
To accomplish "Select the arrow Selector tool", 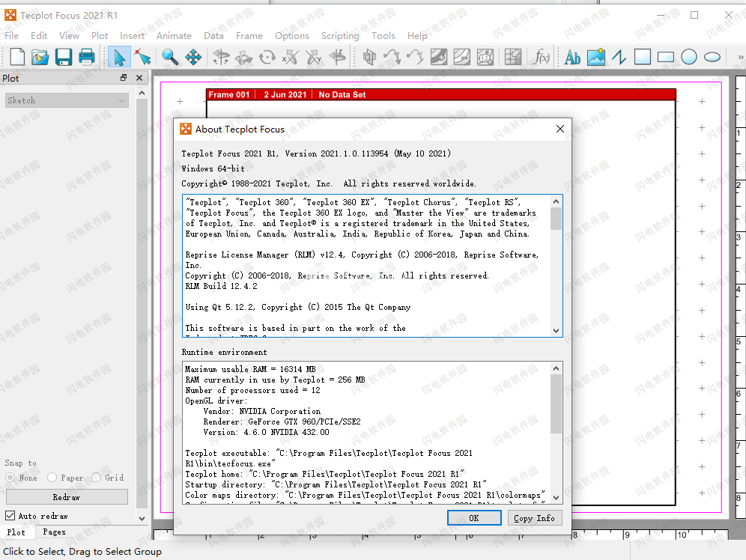I will (119, 57).
